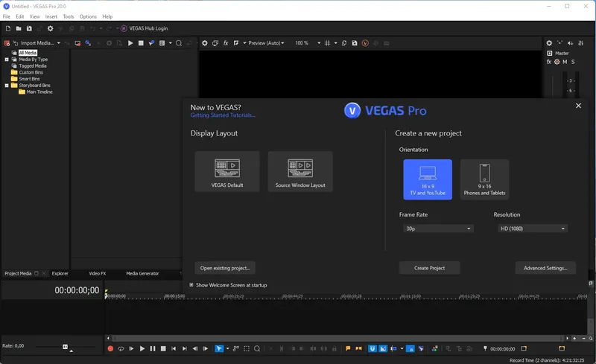Select Normal Edit tool arrow
This screenshot has height=364, width=596.
[219, 348]
